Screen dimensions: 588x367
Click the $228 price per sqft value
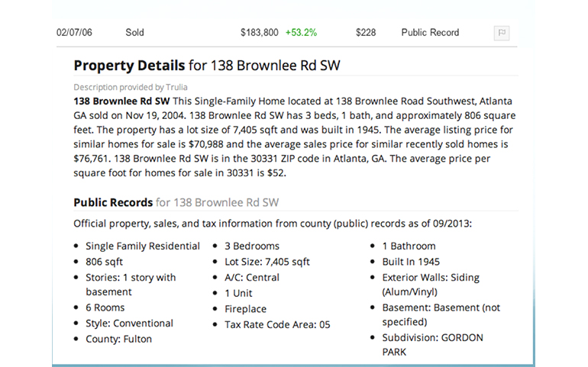pyautogui.click(x=367, y=33)
